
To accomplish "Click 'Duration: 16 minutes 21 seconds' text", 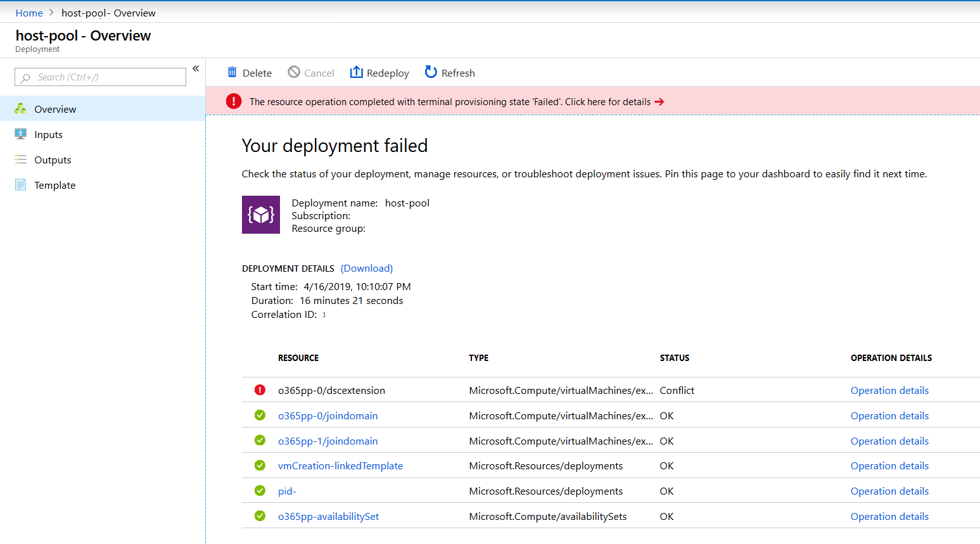I will click(327, 300).
